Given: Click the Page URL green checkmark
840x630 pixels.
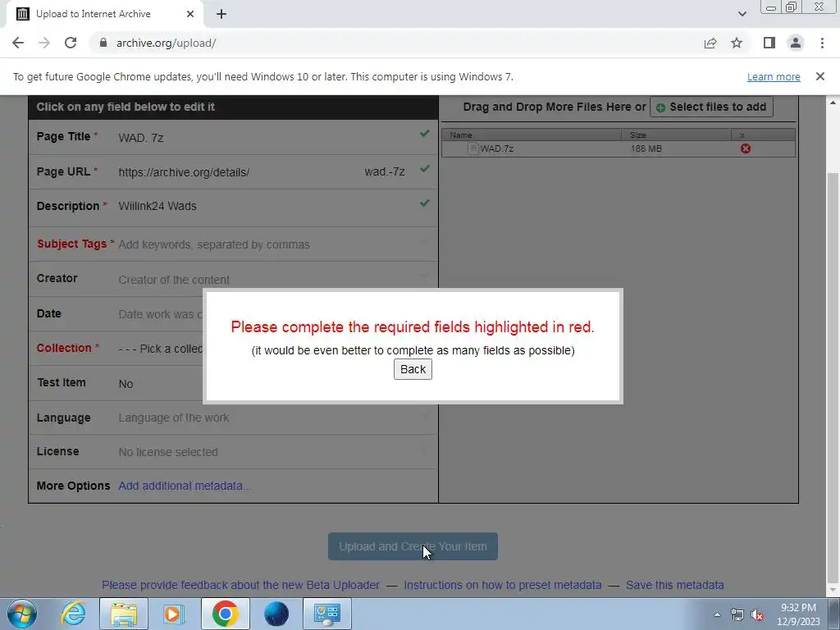Looking at the screenshot, I should coord(425,169).
